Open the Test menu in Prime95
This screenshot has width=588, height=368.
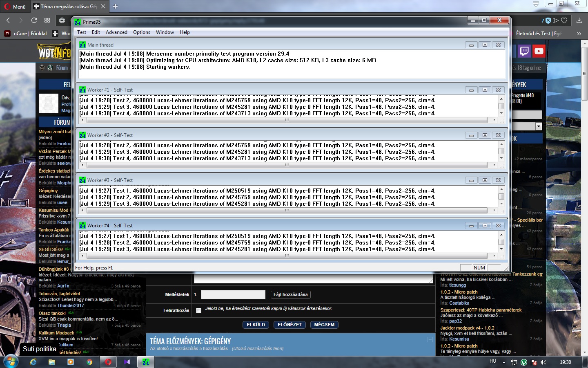(82, 32)
